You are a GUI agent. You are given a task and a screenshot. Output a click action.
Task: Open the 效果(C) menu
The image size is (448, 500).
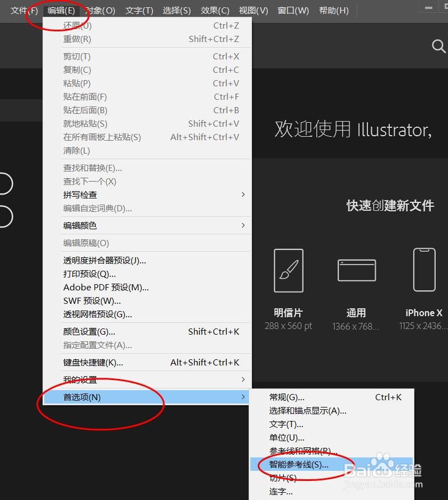215,11
